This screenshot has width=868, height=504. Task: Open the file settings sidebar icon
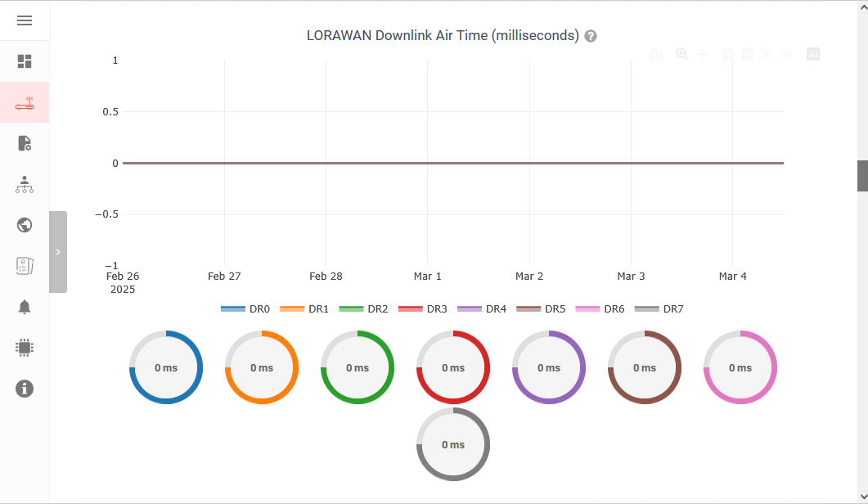click(25, 143)
